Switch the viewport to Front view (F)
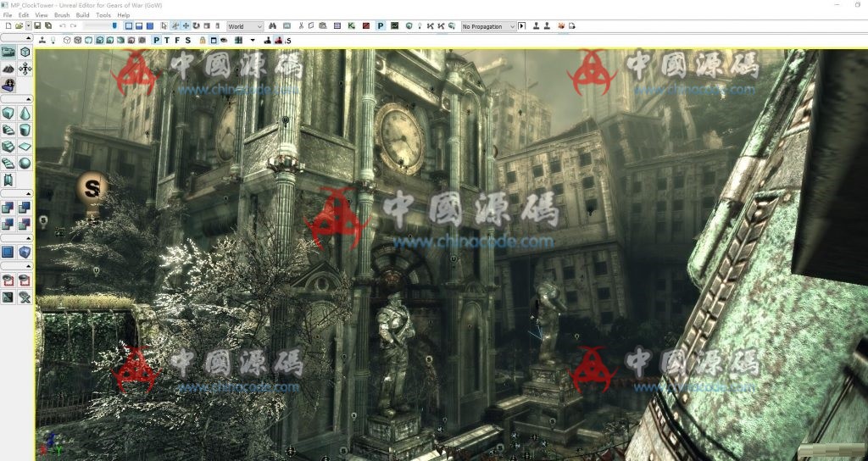The width and height of the screenshot is (868, 461). (x=178, y=40)
